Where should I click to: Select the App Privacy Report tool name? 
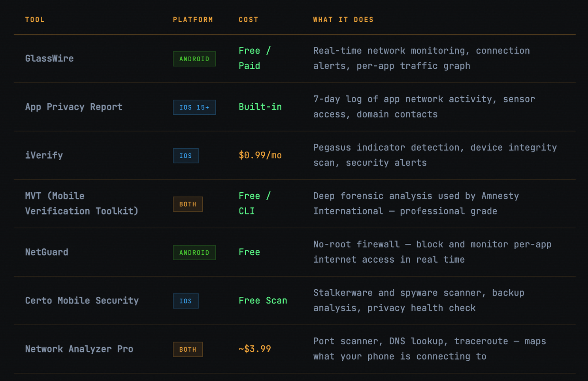point(74,107)
